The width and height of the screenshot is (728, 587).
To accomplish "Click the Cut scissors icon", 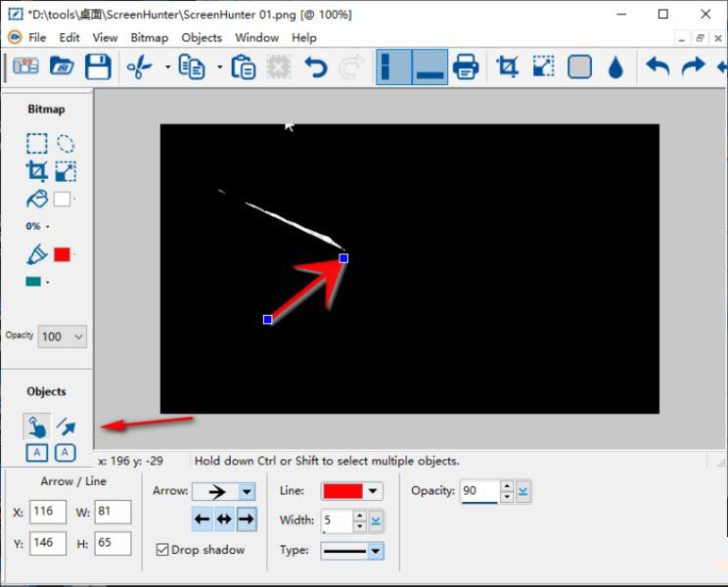I will 140,67.
